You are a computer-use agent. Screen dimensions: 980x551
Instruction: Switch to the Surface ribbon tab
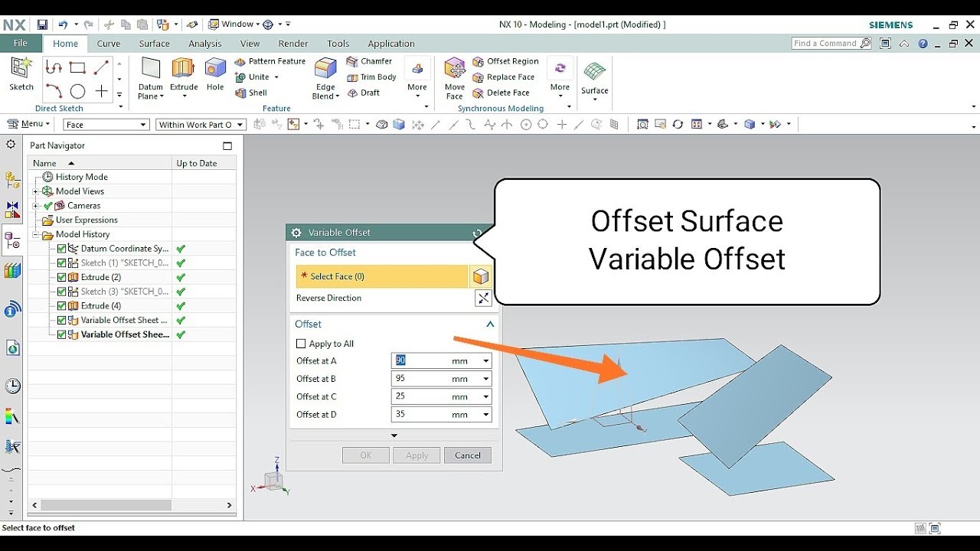coord(155,44)
